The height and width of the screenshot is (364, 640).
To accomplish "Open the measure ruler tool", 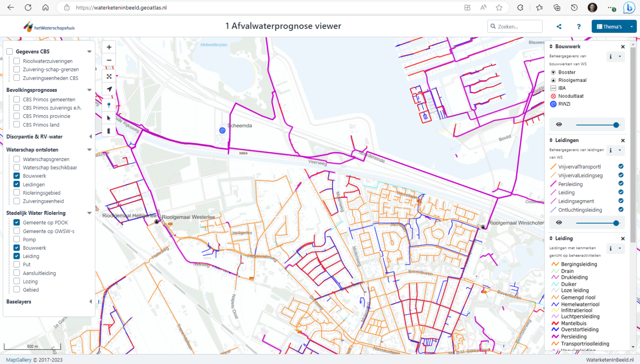I will coord(109,131).
